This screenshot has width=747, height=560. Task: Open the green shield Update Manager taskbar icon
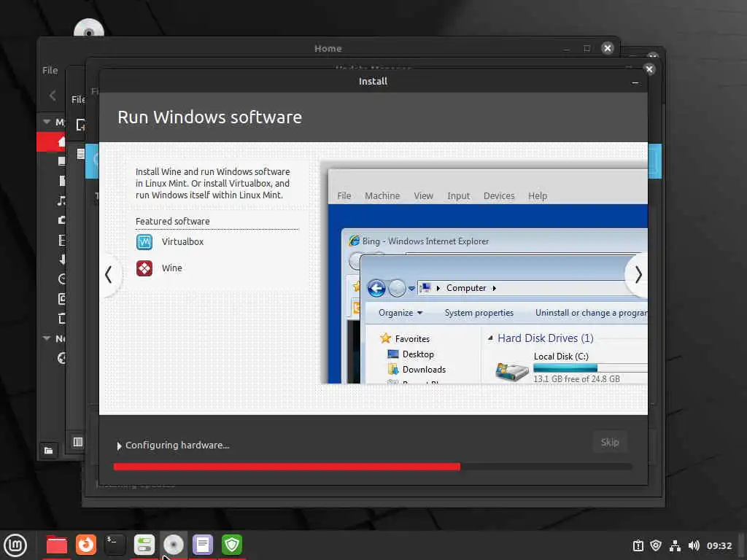point(232,545)
